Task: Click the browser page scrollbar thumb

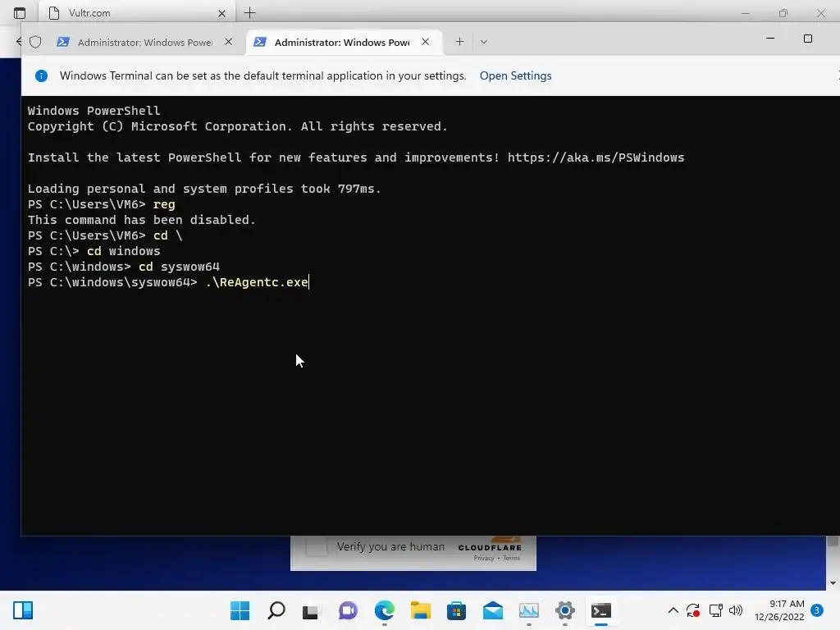Action: 833,541
